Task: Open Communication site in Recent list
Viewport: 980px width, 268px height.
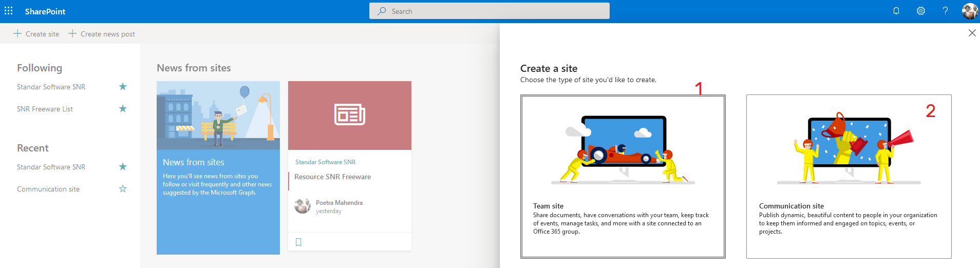Action: click(48, 189)
